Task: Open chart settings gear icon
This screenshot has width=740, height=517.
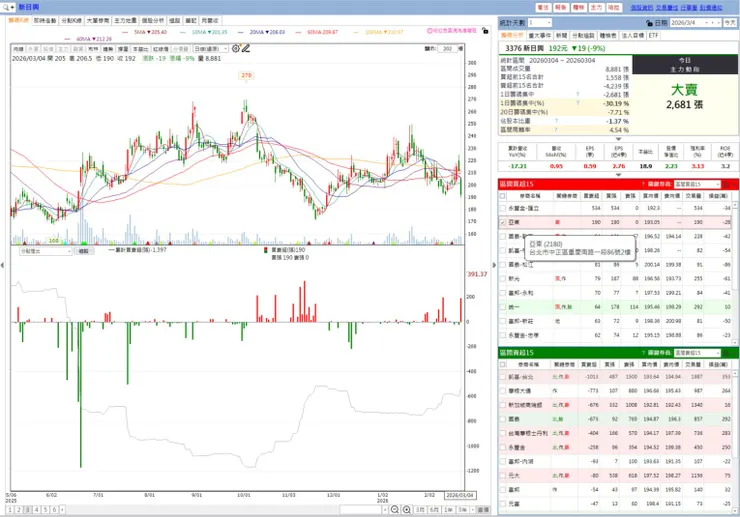Action: click(x=235, y=48)
